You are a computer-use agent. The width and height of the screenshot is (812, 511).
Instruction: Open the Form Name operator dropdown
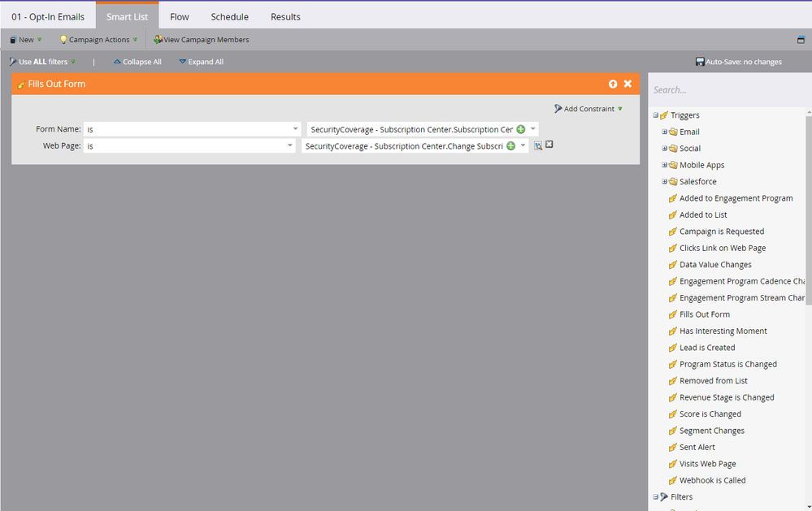tap(295, 129)
